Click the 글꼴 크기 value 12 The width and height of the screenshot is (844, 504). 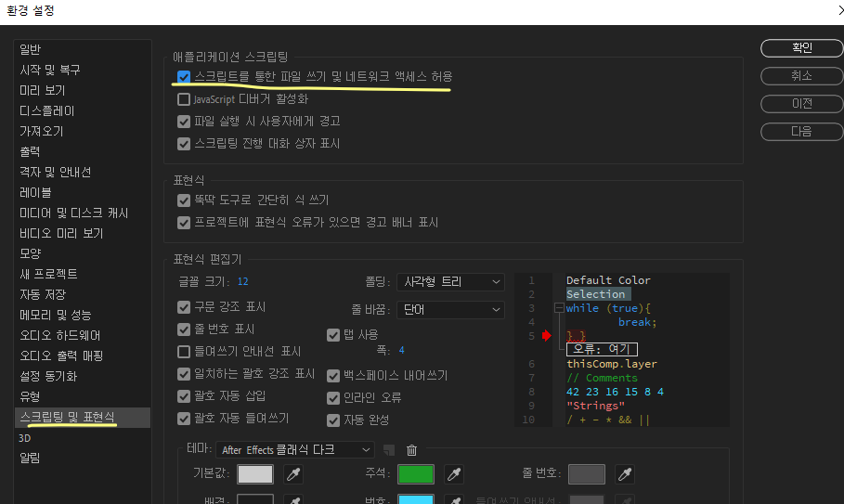(x=242, y=281)
